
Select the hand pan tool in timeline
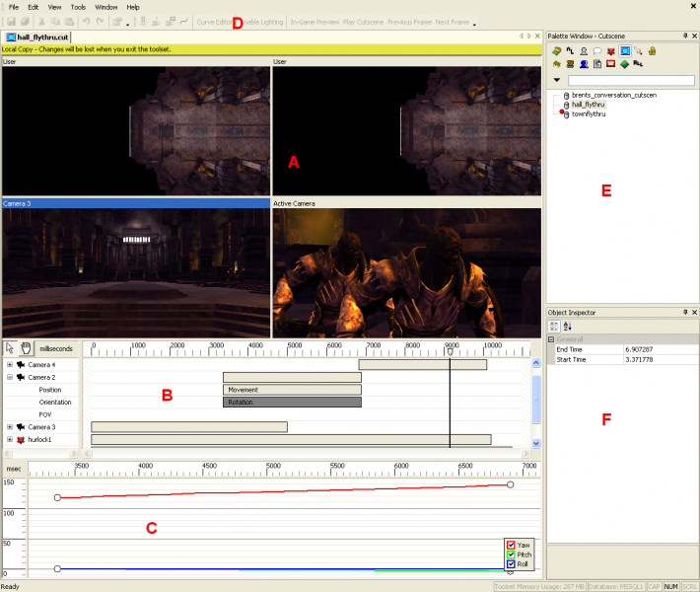(25, 348)
